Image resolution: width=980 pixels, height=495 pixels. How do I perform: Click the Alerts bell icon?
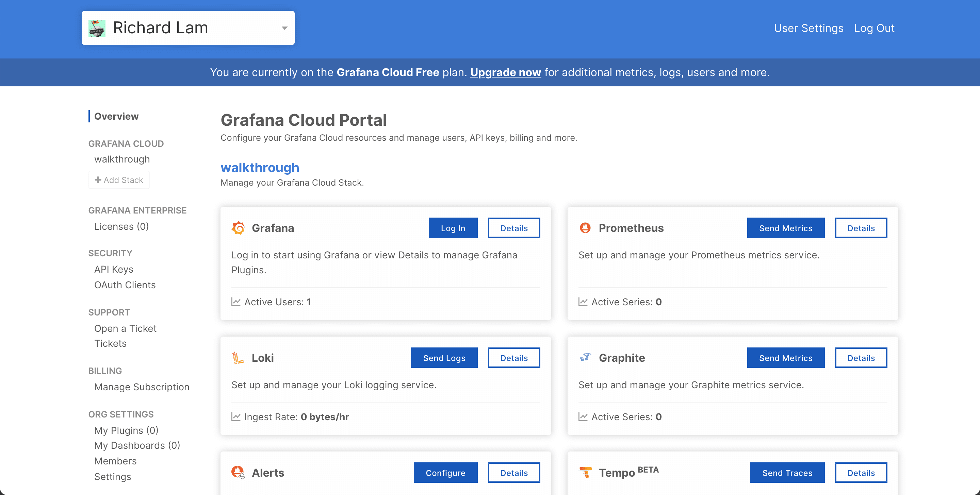pos(238,472)
